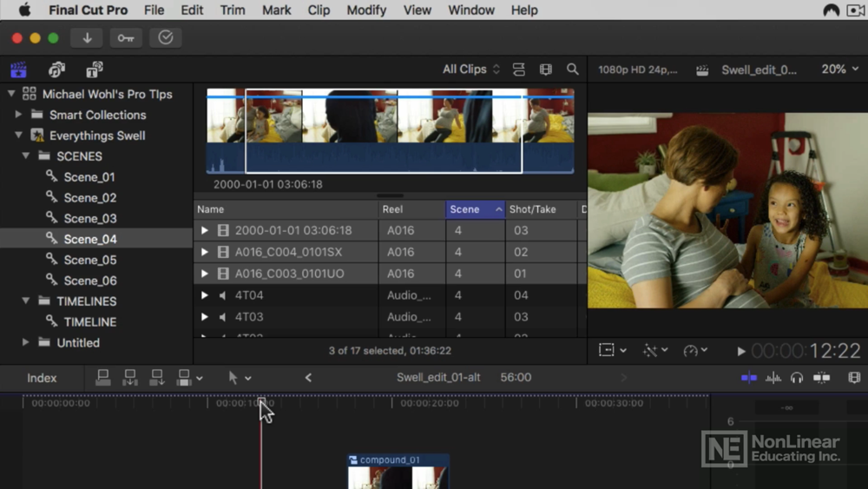Show the Photos and Audio sidebar

pos(56,69)
